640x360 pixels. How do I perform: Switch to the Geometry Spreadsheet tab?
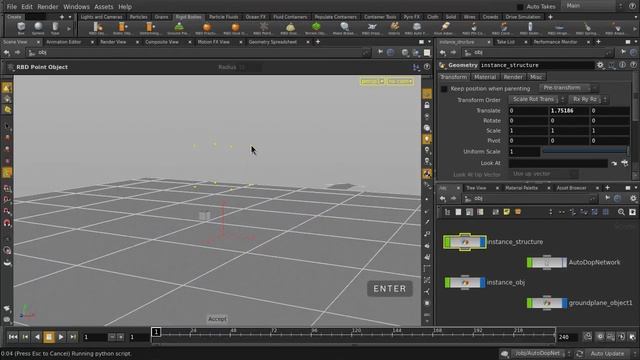click(x=273, y=42)
